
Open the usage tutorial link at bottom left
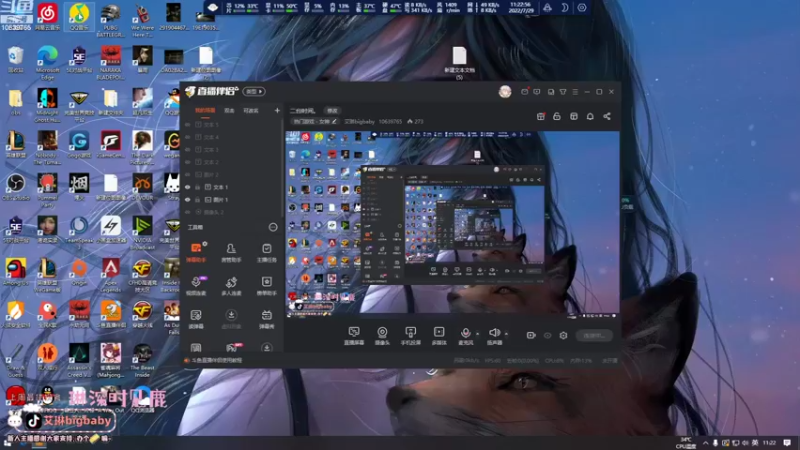pos(213,360)
